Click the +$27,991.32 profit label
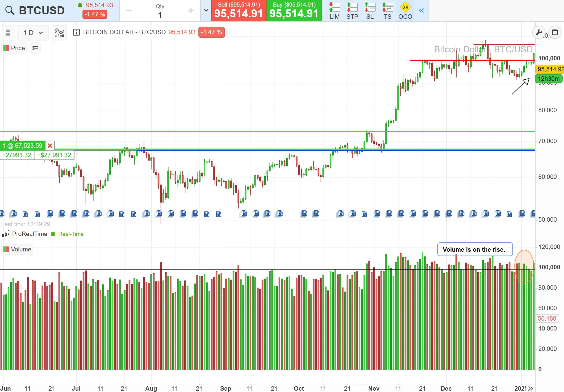564x392 pixels. pyautogui.click(x=54, y=155)
